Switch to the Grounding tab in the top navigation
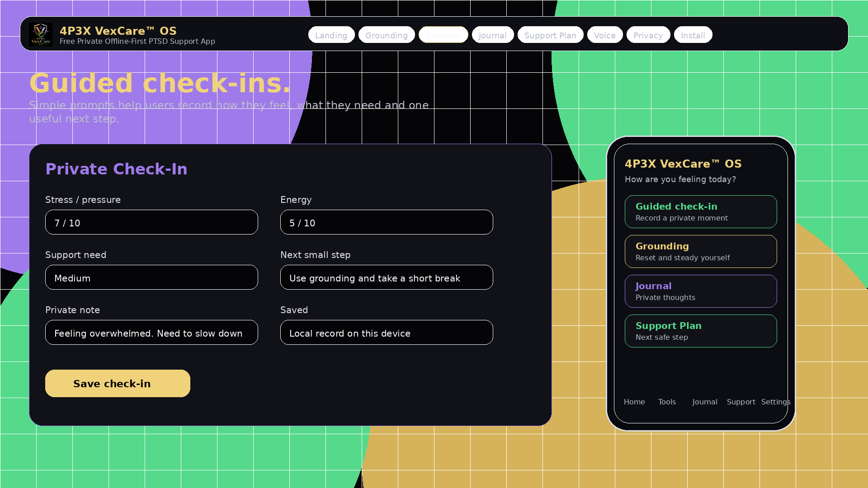Viewport: 868px width, 488px height. coord(387,35)
